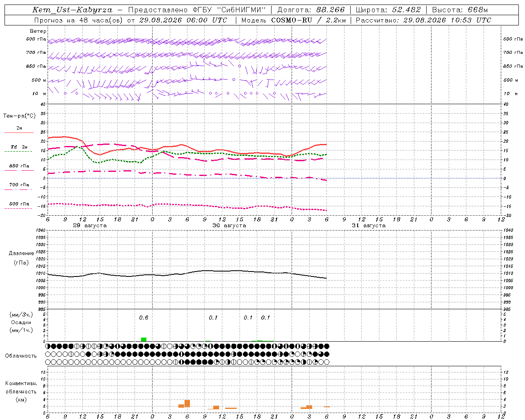
Task: Click the Ветер wind panel label
Action: pos(38,31)
